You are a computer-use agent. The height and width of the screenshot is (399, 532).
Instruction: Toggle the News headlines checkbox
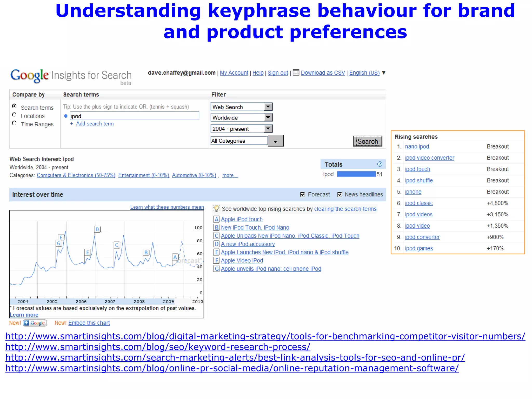340,194
